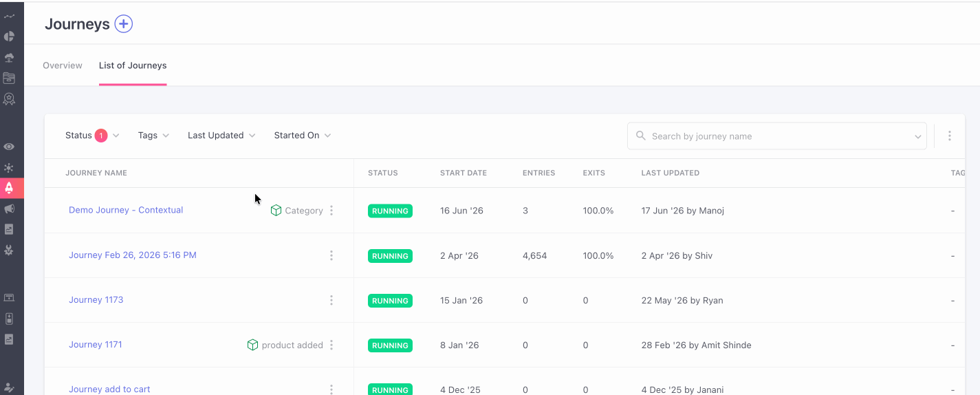Viewport: 980px width, 395px height.
Task: Click the table options kebab beside search
Action: [950, 136]
